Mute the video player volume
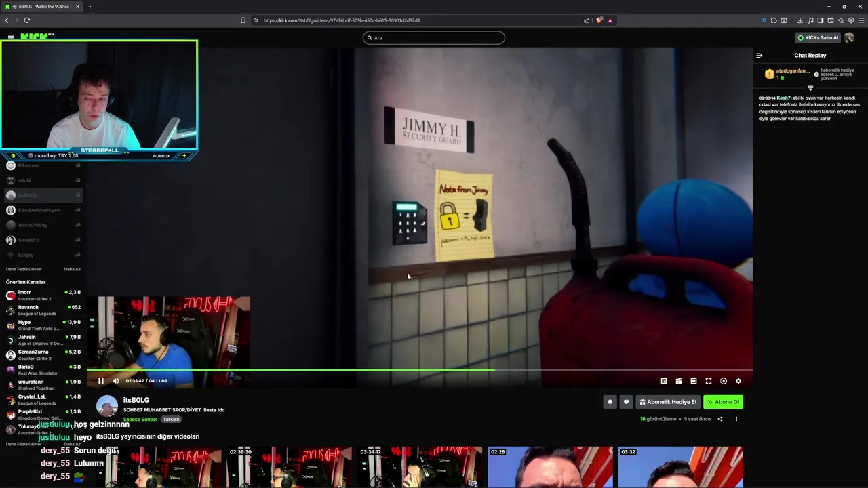The width and height of the screenshot is (868, 488). coord(116,381)
